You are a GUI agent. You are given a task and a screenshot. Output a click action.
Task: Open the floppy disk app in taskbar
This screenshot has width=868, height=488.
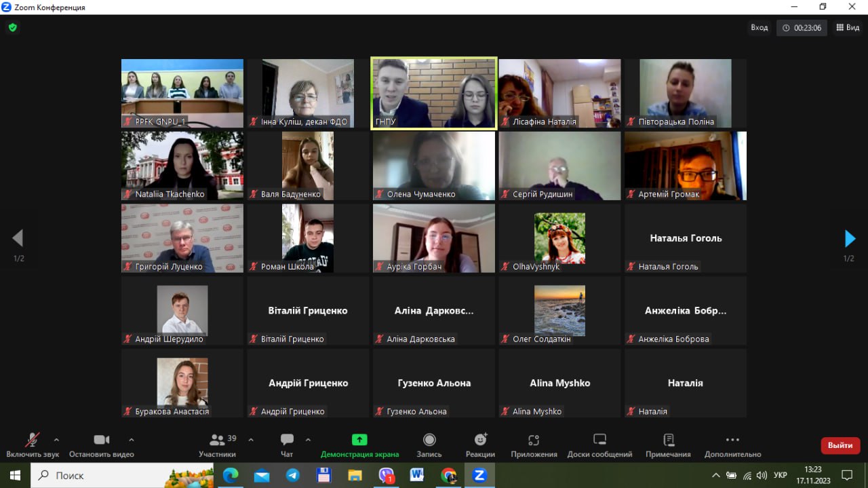tap(324, 476)
